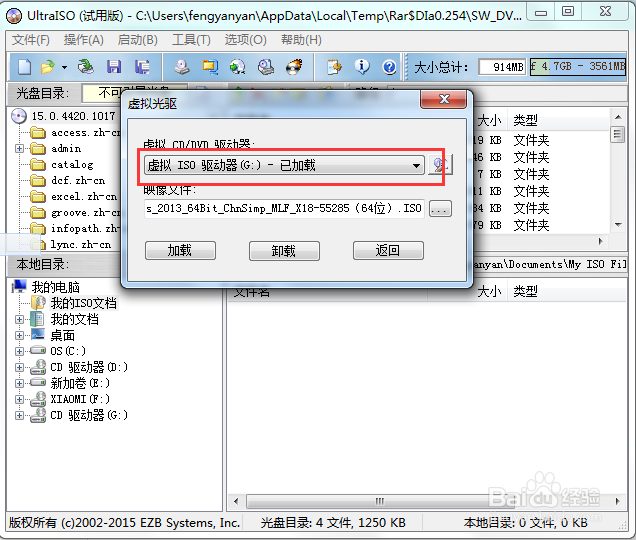Image resolution: width=636 pixels, height=540 pixels.
Task: Click the Save As toolbar icon
Action: 142,67
